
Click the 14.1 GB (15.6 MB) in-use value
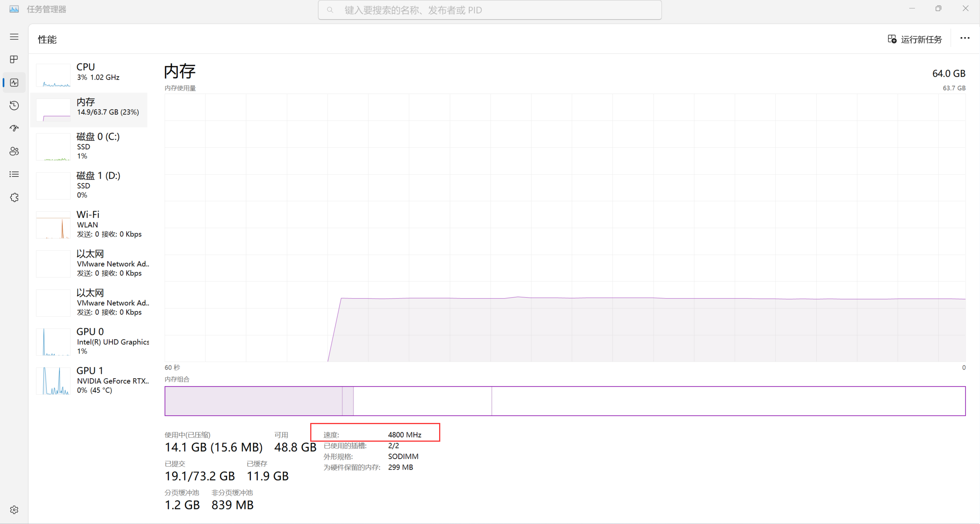[213, 447]
